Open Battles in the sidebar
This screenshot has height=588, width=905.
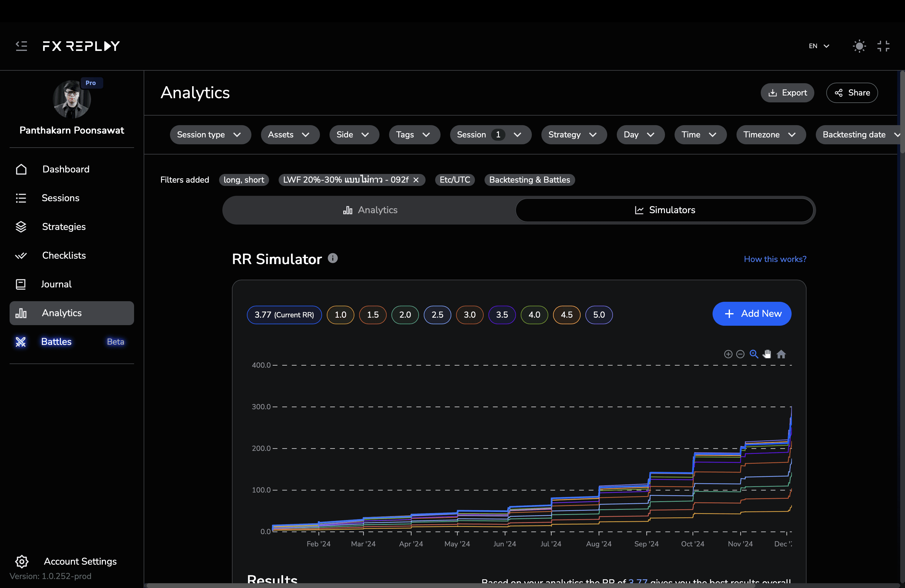coord(56,342)
